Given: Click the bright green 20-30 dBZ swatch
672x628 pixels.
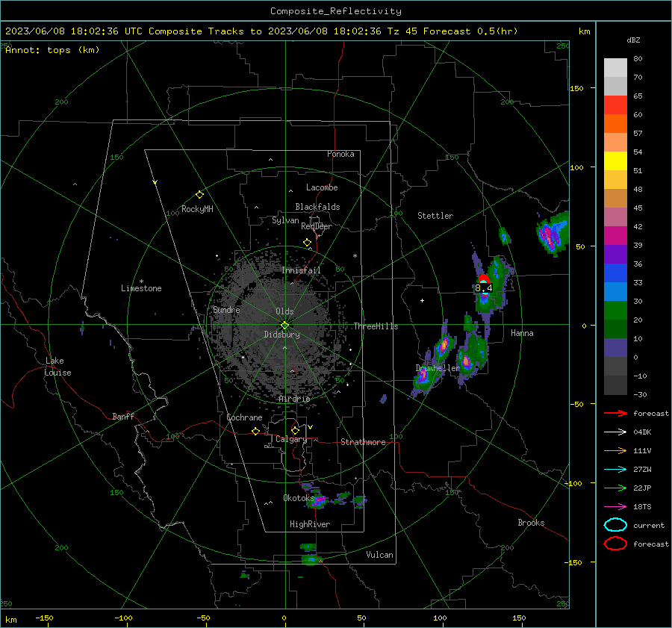Looking at the screenshot, I should [615, 311].
